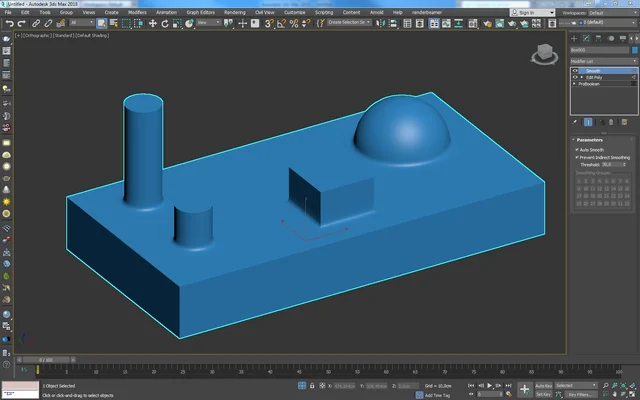Open the reference coordinate View dropdown
Screen dimensions: 640x400
pos(209,23)
